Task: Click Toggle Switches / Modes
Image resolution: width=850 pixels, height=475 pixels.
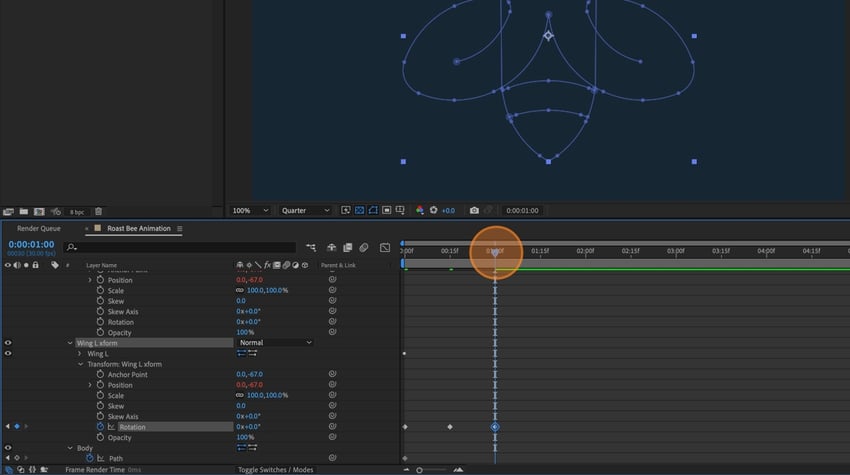Action: 275,470
